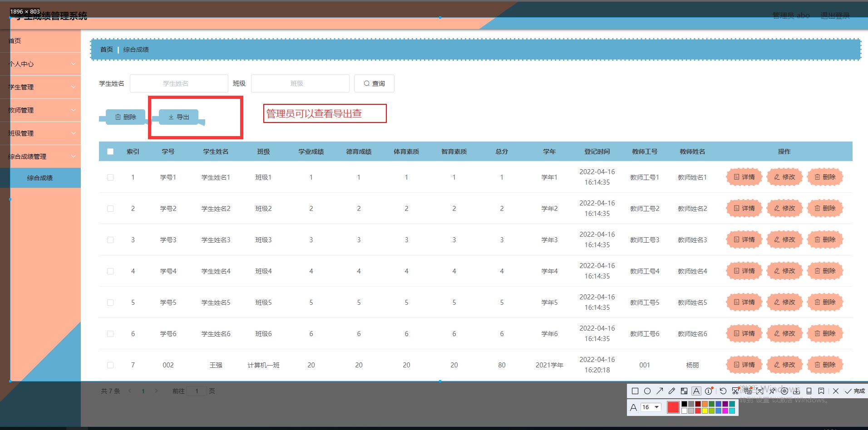The width and height of the screenshot is (868, 430).
Task: Open 详情 for the 王强 row
Action: [744, 365]
